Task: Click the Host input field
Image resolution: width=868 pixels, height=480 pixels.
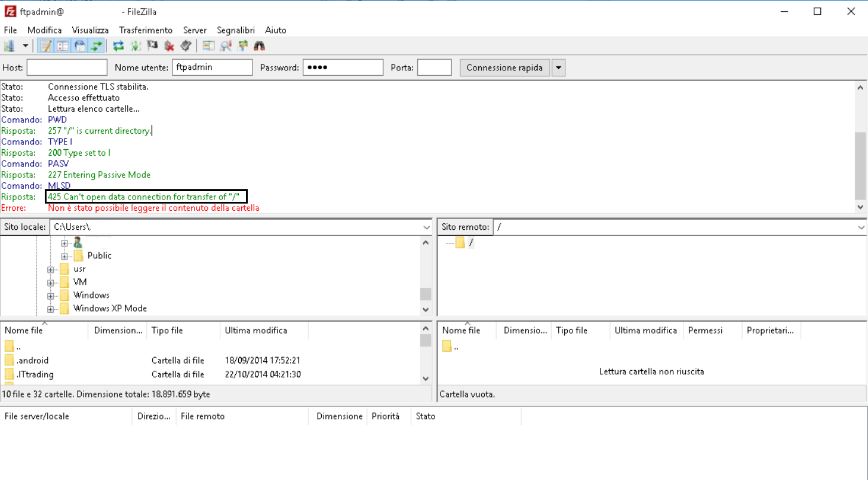Action: pyautogui.click(x=67, y=67)
